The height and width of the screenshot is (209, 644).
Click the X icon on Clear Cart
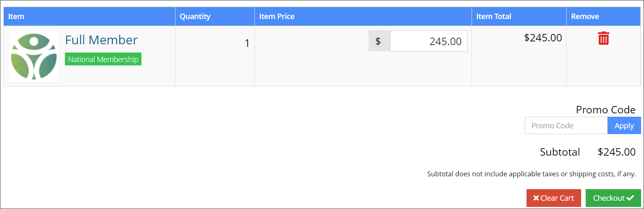(536, 198)
